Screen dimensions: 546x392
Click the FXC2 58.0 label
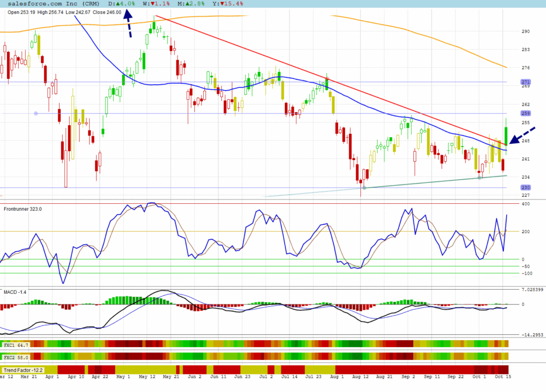(x=17, y=357)
